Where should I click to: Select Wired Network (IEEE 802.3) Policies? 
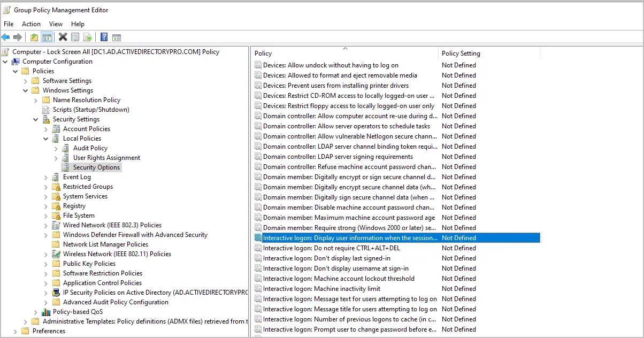(x=112, y=225)
